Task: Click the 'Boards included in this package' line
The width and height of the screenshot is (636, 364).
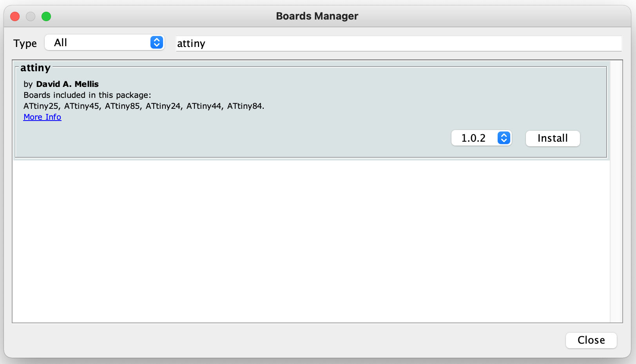Action: pos(87,95)
